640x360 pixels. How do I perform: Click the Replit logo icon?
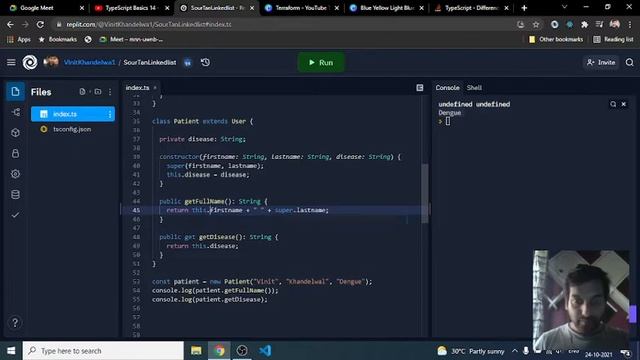(30, 62)
